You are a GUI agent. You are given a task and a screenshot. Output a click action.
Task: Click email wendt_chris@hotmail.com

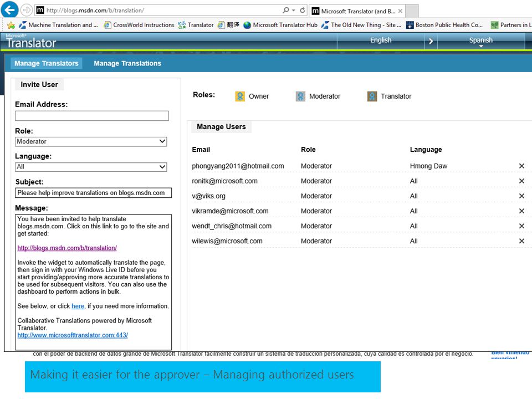(x=232, y=226)
